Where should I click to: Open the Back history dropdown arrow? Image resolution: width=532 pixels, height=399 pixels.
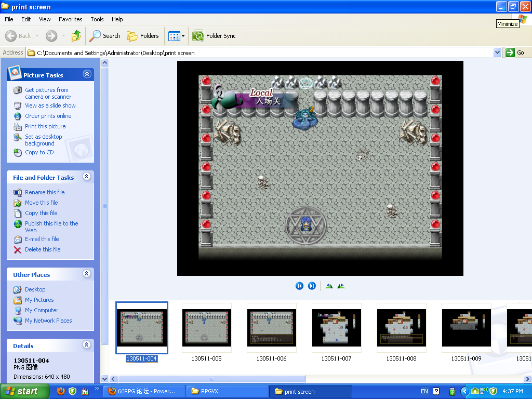(x=37, y=36)
